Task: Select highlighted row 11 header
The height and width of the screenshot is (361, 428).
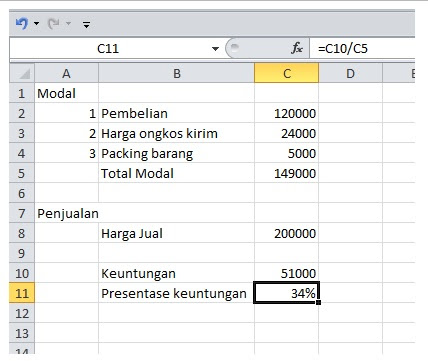Action: pos(22,293)
